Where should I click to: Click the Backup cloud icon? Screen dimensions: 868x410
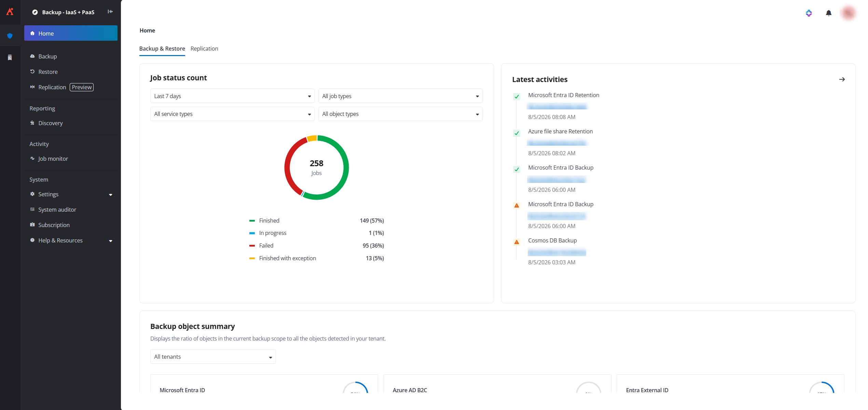click(32, 56)
